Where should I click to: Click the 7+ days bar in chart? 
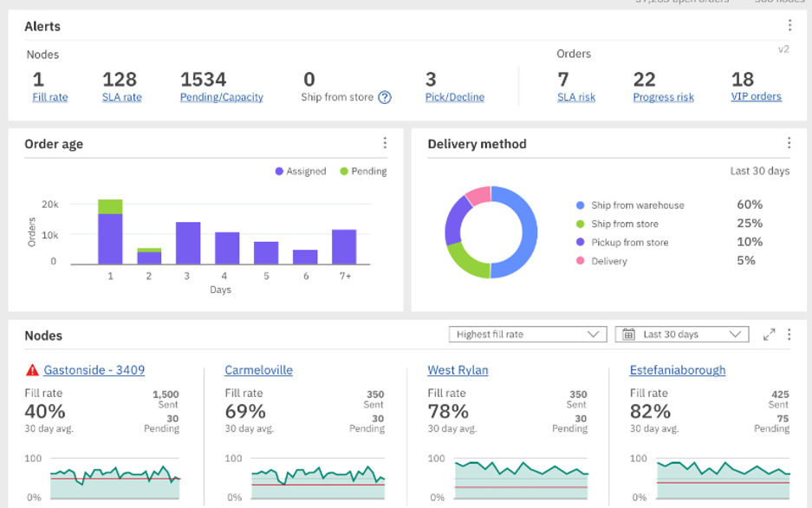pyautogui.click(x=344, y=247)
